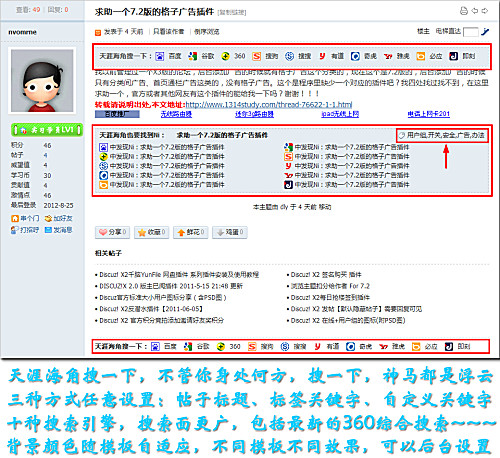Click the 分享 share button
Image resolution: width=500 pixels, height=458 pixels.
[112, 232]
